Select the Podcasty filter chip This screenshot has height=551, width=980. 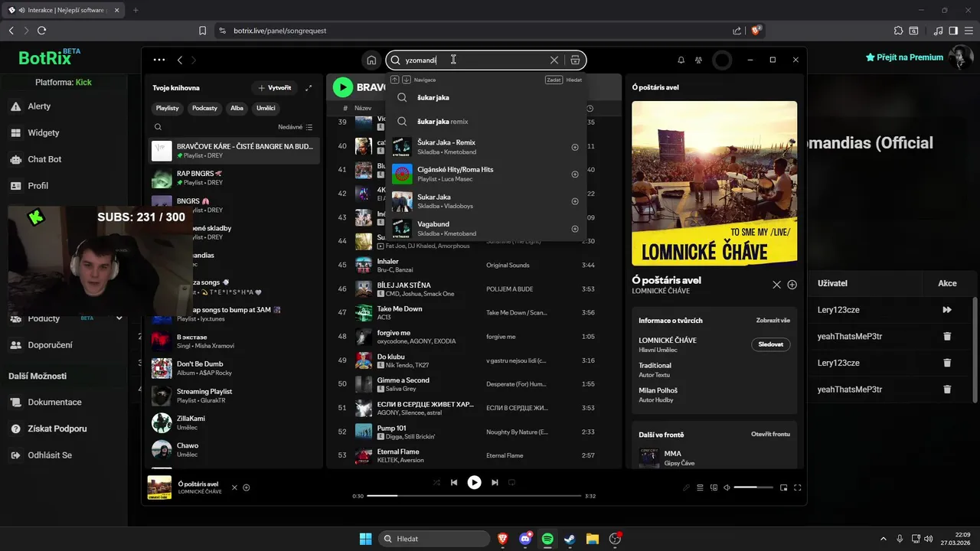point(204,108)
